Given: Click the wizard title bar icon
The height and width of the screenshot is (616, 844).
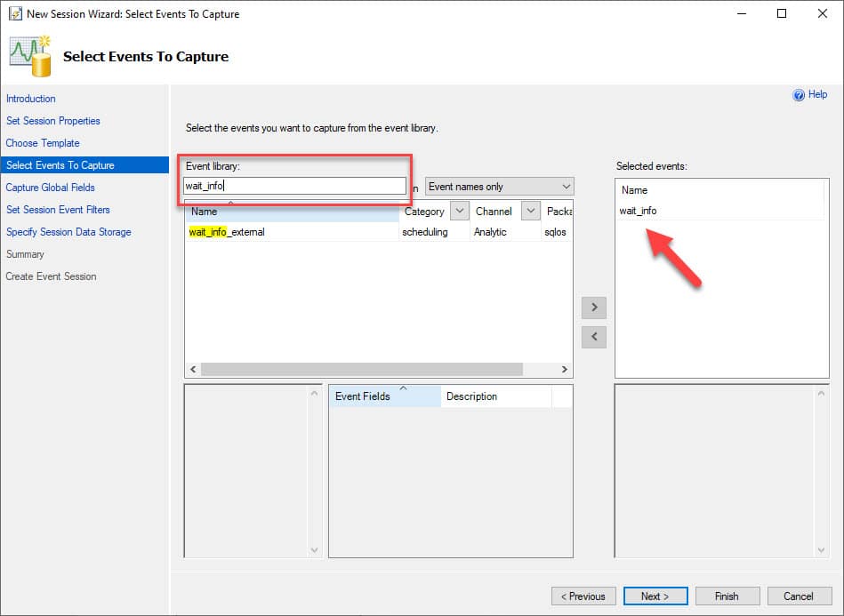Looking at the screenshot, I should click(15, 13).
